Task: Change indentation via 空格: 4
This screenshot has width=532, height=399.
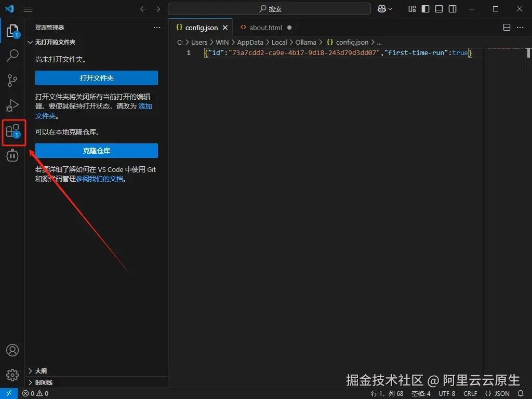Action: pyautogui.click(x=421, y=394)
